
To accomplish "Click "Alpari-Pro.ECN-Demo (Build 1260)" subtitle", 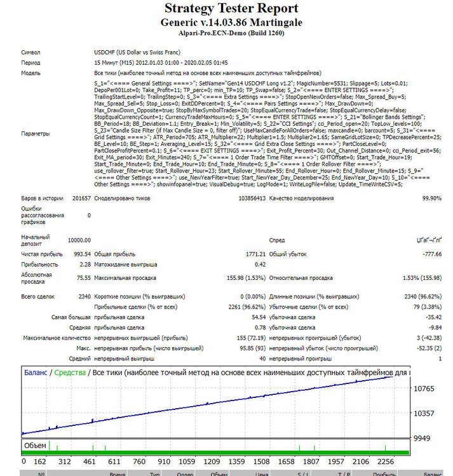I will 231,33.
